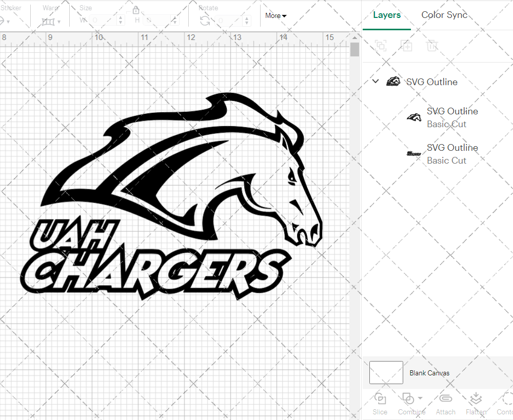
Task: Collapse the SVG Outline group
Action: pyautogui.click(x=375, y=81)
